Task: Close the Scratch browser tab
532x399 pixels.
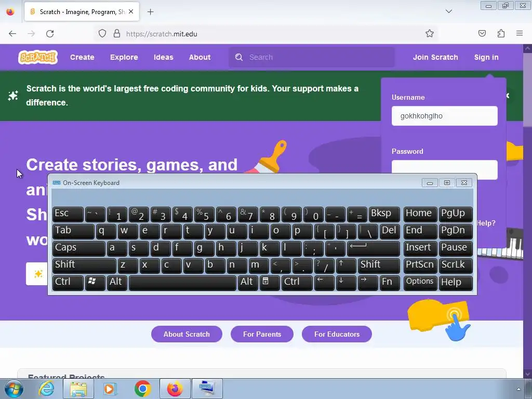Action: click(x=131, y=11)
